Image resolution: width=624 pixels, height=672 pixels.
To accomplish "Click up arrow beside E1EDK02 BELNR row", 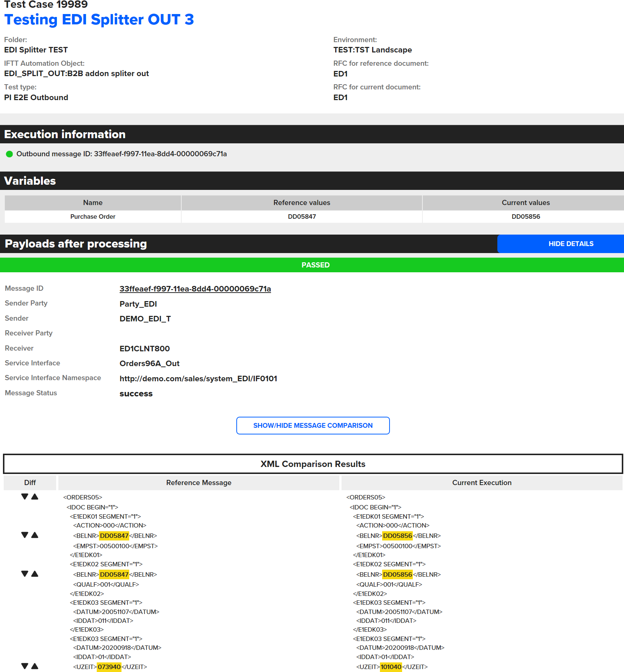I will coord(35,574).
